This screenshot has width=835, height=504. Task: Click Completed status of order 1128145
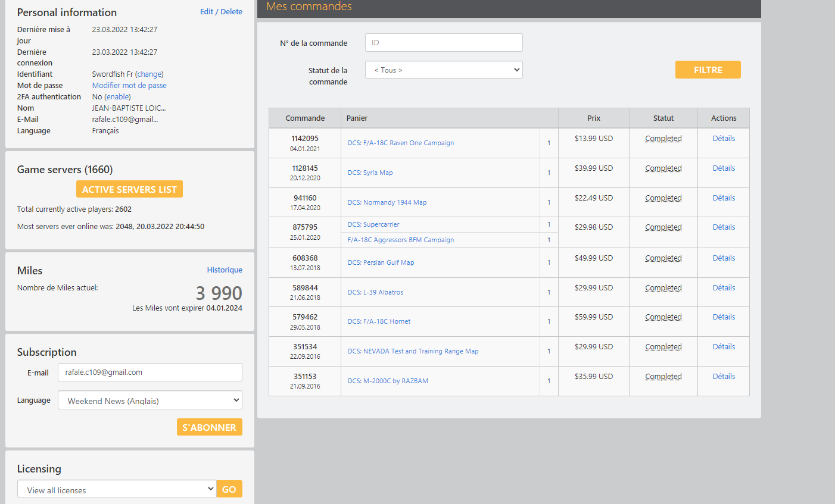tap(663, 168)
